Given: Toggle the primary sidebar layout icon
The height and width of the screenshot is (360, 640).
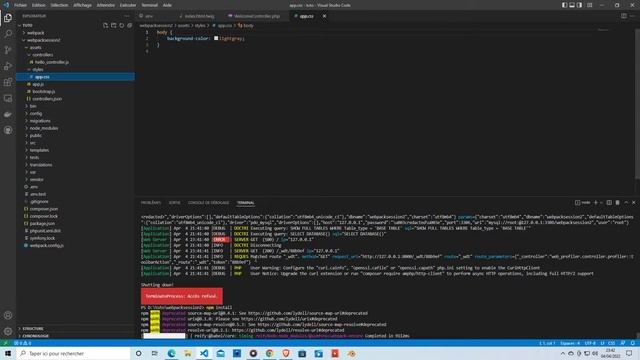Looking at the screenshot, I should (x=564, y=5).
